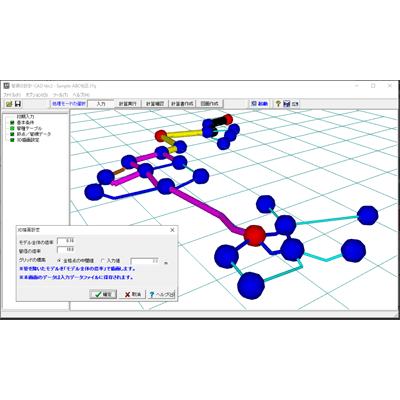400x400 pixels.
Task: Open the ヘルプ(H) menu
Action: coord(81,95)
